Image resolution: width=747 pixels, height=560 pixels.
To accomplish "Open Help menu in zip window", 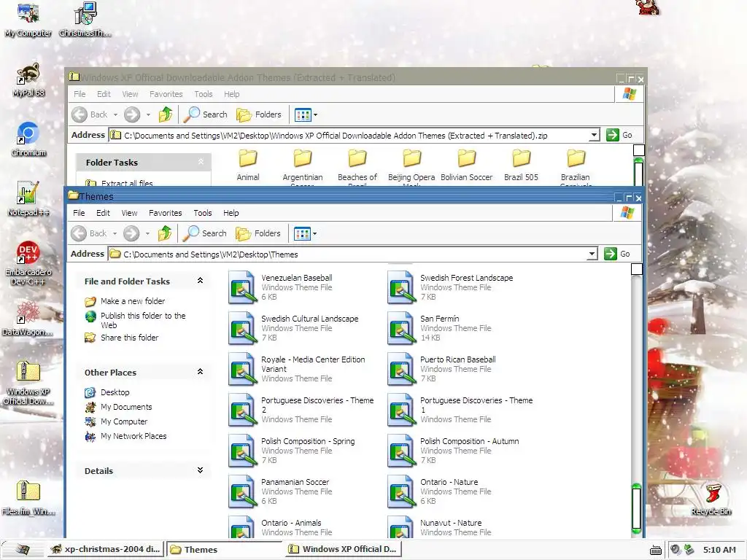I will pyautogui.click(x=231, y=94).
